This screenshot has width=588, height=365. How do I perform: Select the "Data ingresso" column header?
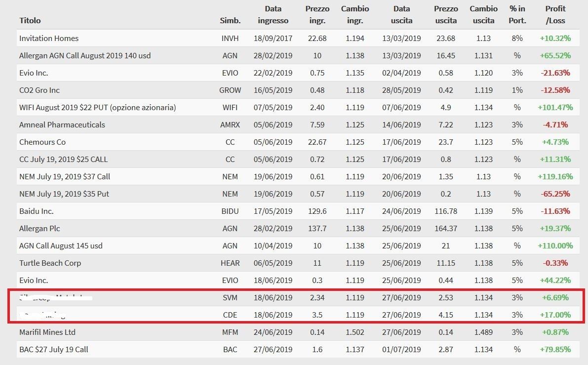click(273, 15)
